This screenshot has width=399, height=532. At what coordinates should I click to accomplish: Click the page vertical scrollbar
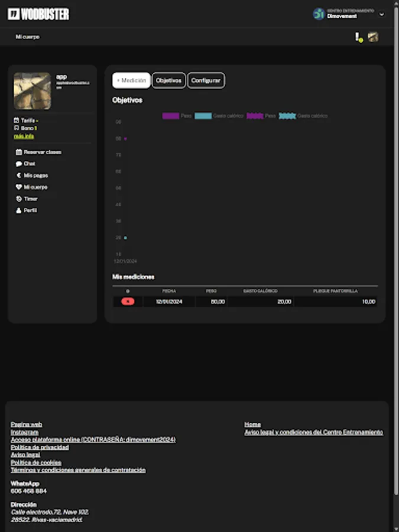pos(396,251)
